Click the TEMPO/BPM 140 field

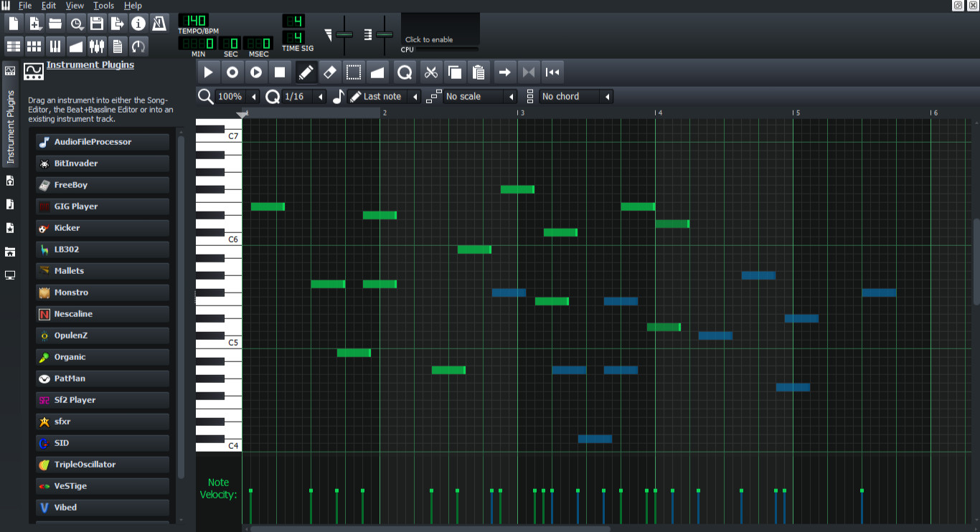click(x=193, y=20)
